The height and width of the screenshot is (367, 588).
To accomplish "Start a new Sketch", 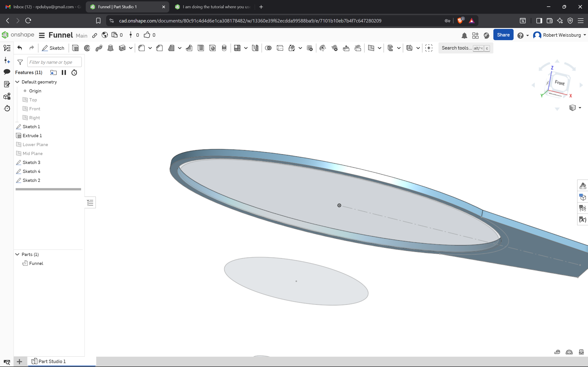I will click(53, 48).
